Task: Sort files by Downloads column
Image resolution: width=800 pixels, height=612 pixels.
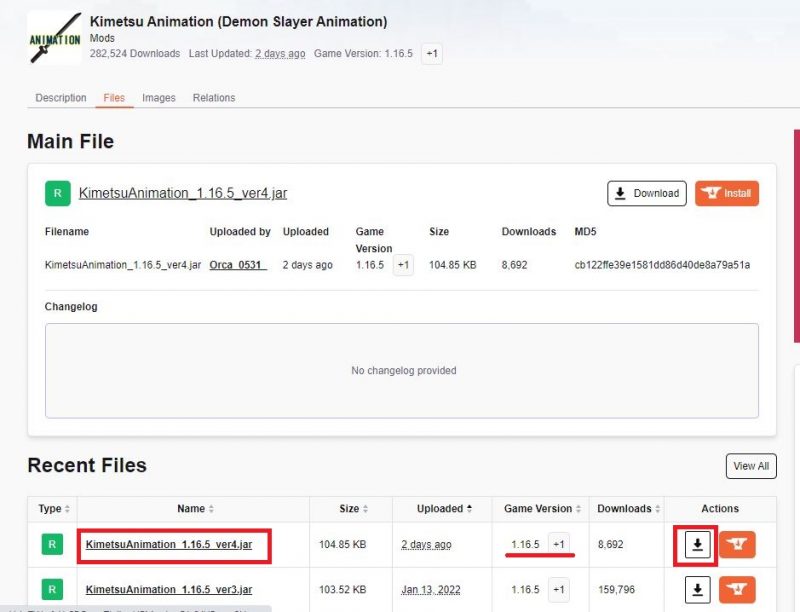Action: (625, 509)
